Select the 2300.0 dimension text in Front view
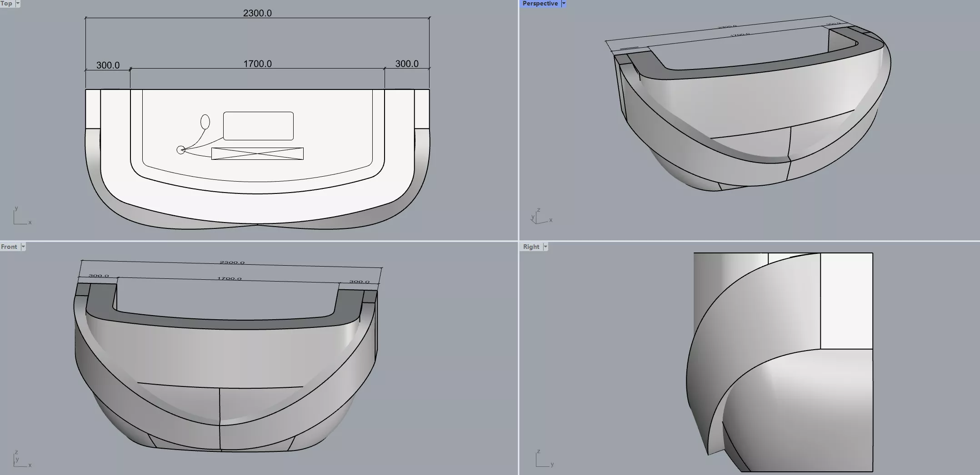The image size is (980, 475). pos(232,262)
